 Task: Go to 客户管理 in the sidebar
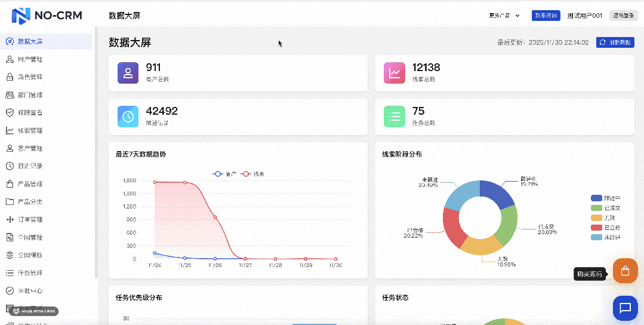tap(46, 148)
